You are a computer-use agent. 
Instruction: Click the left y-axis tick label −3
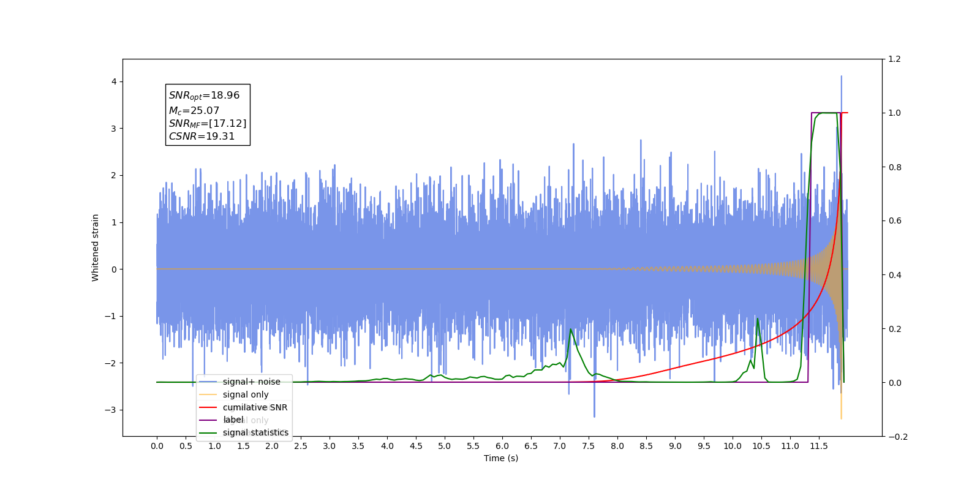pyautogui.click(x=111, y=410)
